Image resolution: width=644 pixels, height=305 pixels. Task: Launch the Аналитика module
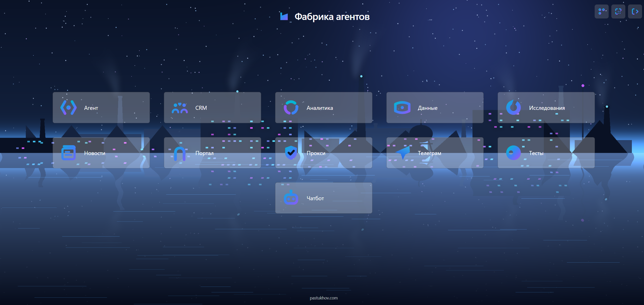(x=324, y=108)
